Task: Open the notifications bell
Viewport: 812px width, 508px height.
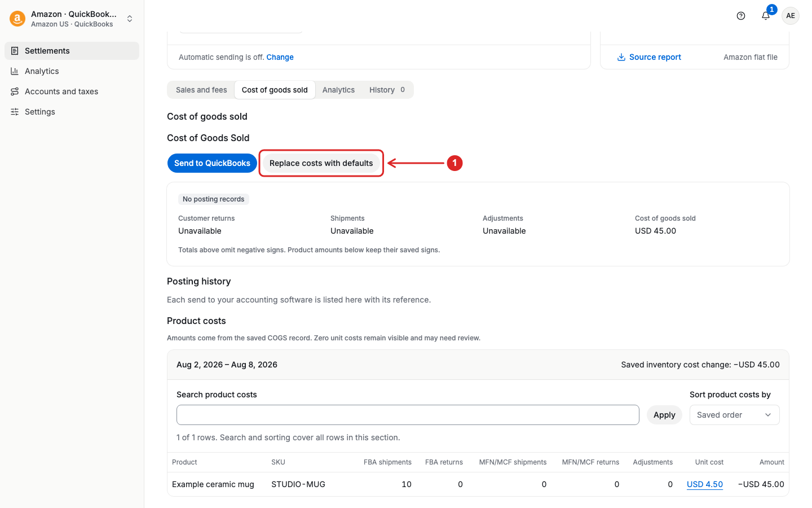Action: pos(766,16)
